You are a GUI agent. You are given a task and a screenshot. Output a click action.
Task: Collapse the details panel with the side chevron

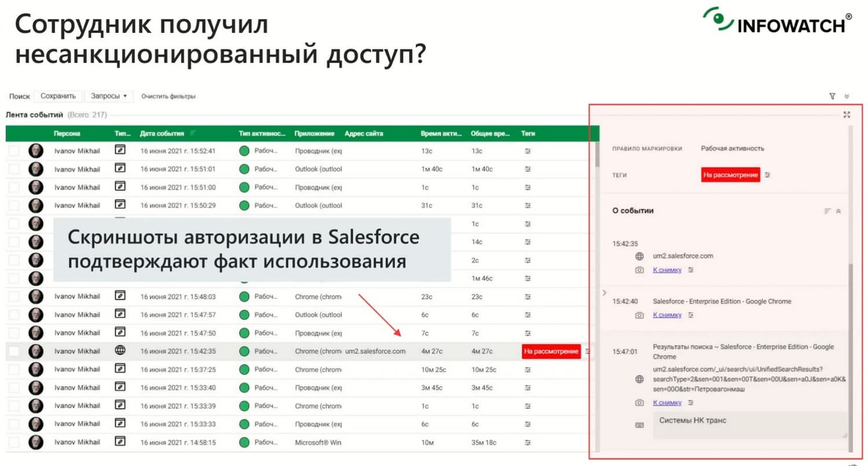pyautogui.click(x=604, y=293)
